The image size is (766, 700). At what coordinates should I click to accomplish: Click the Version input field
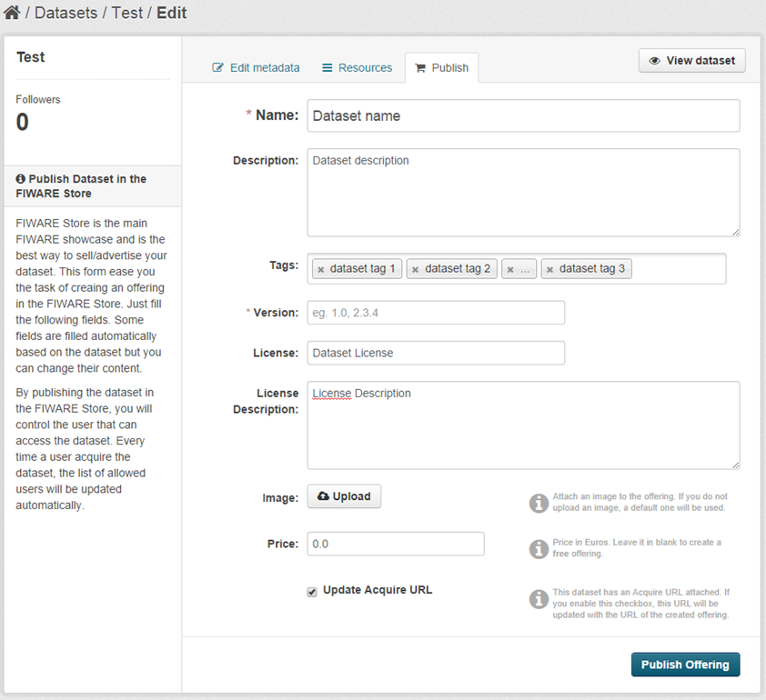[x=436, y=313]
